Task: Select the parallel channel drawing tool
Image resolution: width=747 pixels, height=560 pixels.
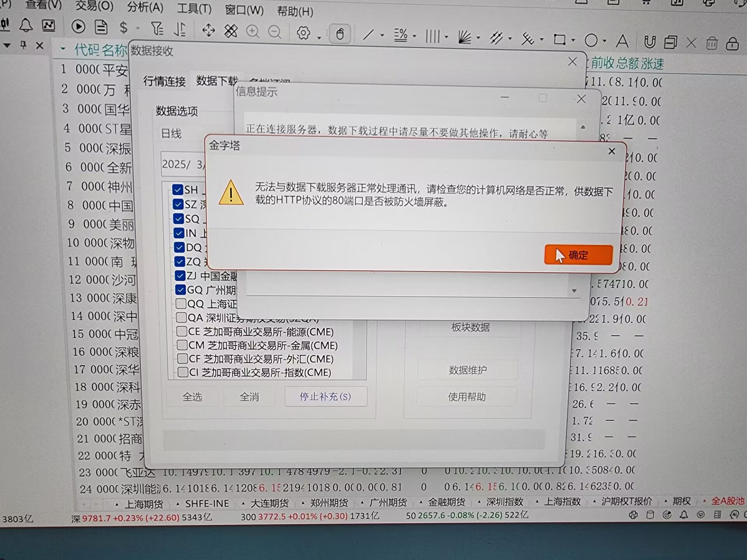Action: coord(496,38)
